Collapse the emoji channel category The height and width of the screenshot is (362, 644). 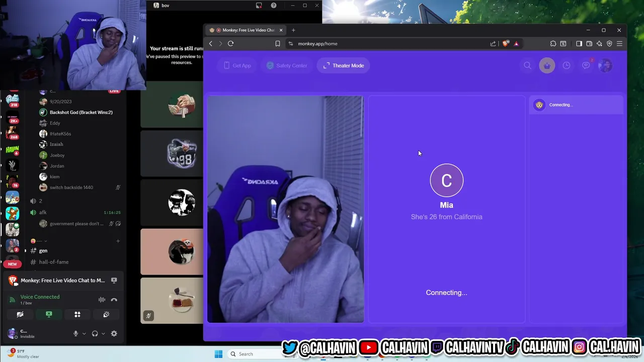click(x=39, y=241)
